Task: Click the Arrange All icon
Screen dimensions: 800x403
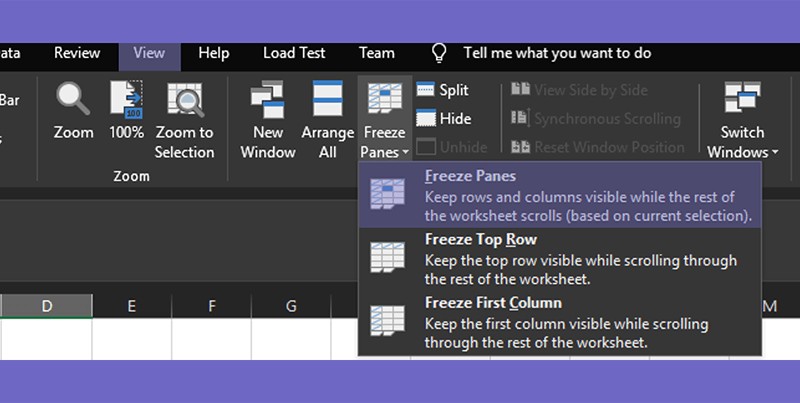Action: 328,98
